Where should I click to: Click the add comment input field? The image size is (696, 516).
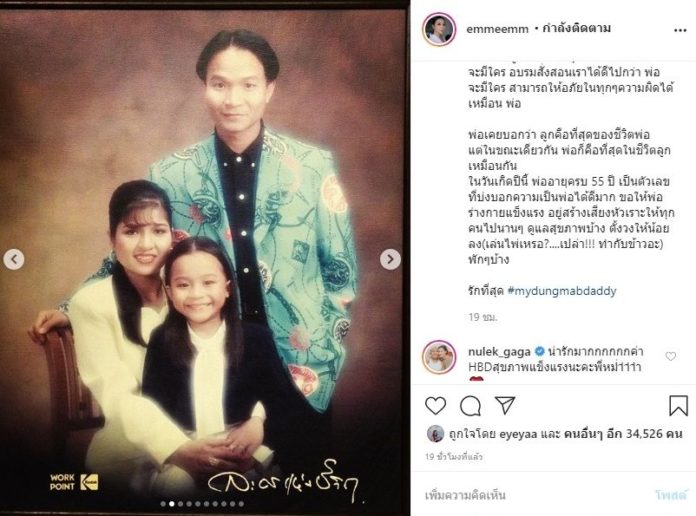[x=533, y=495]
